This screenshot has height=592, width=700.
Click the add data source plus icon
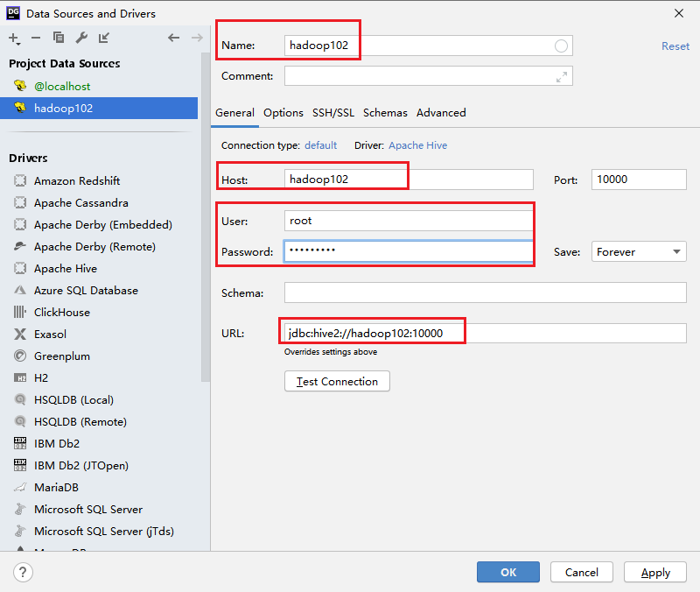[x=14, y=39]
